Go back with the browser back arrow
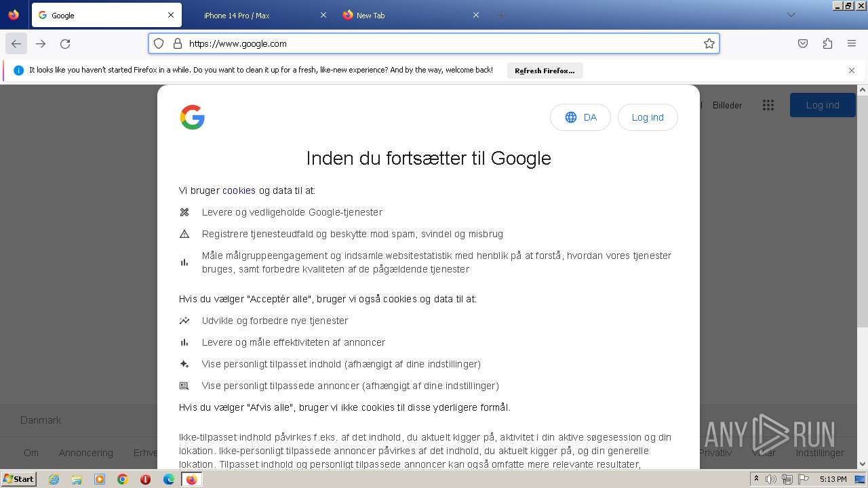Screen dimensions: 868x488 click(x=16, y=43)
